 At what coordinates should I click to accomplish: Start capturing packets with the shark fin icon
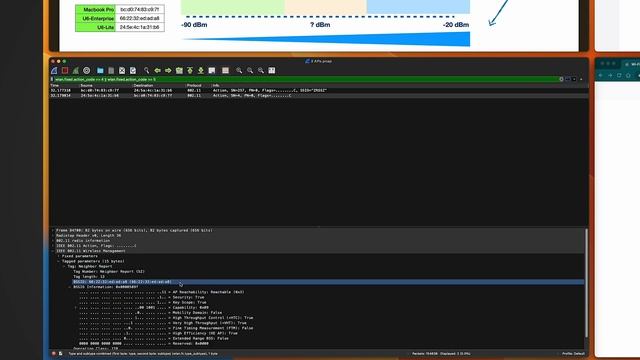[x=54, y=71]
